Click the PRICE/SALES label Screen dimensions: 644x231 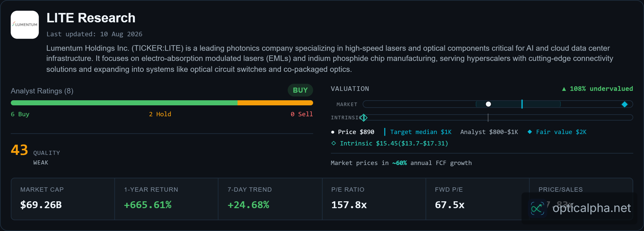pyautogui.click(x=560, y=190)
